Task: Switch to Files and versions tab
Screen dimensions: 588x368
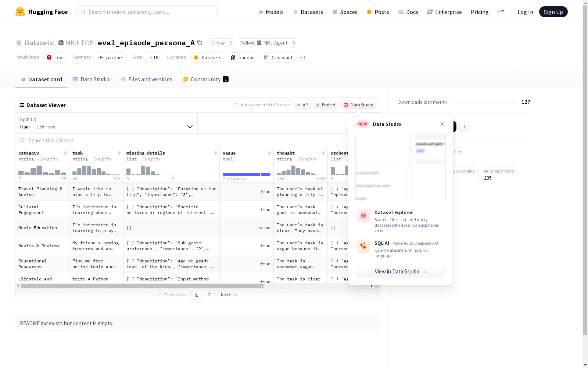Action: pos(146,79)
